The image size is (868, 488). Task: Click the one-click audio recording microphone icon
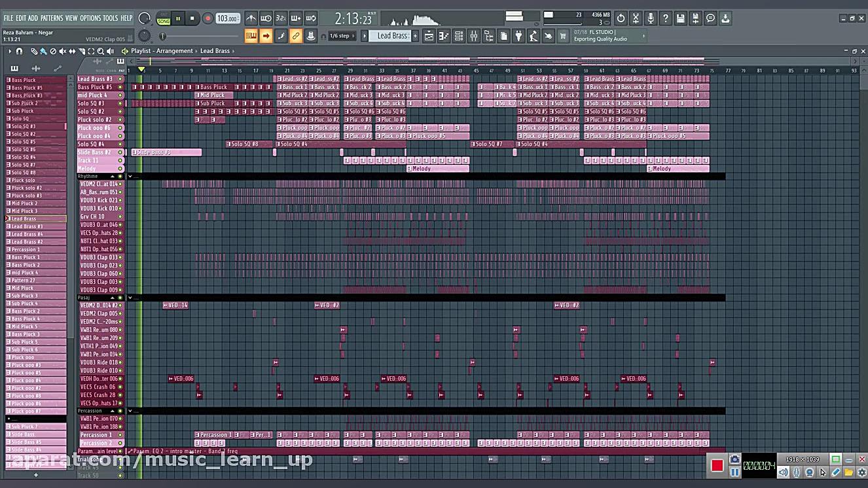(x=651, y=18)
